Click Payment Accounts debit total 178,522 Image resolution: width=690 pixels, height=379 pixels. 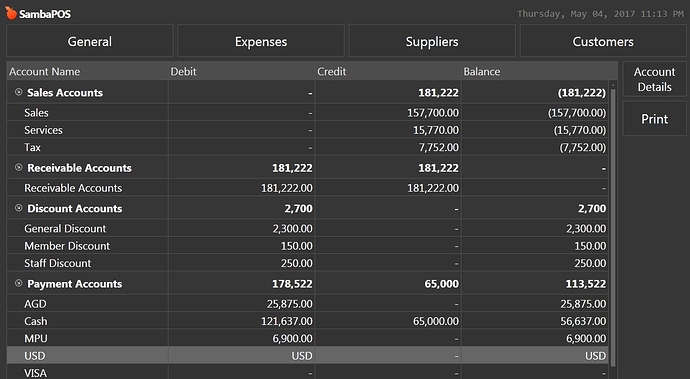tap(292, 283)
